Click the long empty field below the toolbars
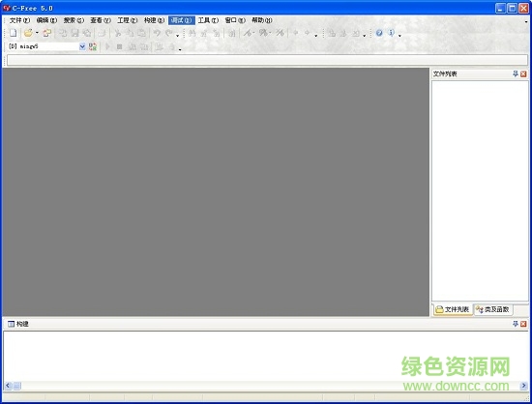 point(267,60)
